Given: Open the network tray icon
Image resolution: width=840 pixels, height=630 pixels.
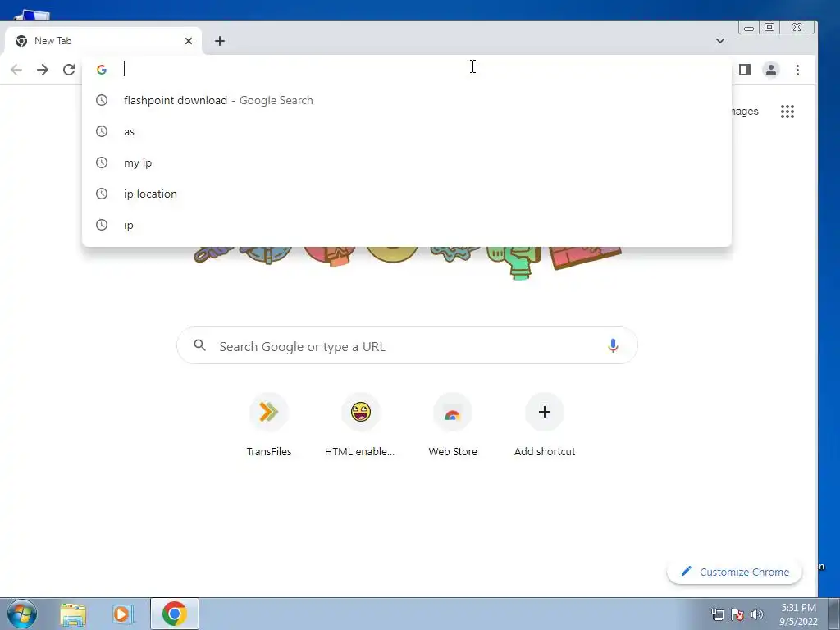Looking at the screenshot, I should (x=717, y=614).
